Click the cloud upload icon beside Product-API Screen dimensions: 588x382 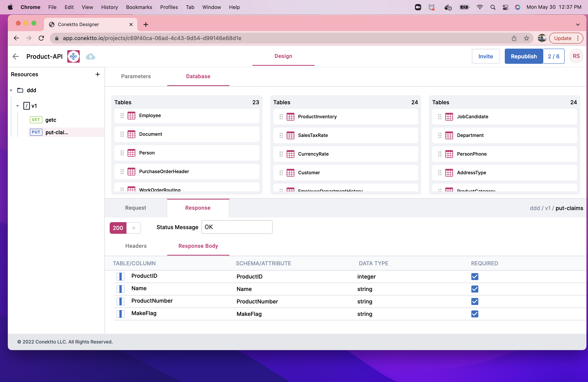click(x=90, y=57)
